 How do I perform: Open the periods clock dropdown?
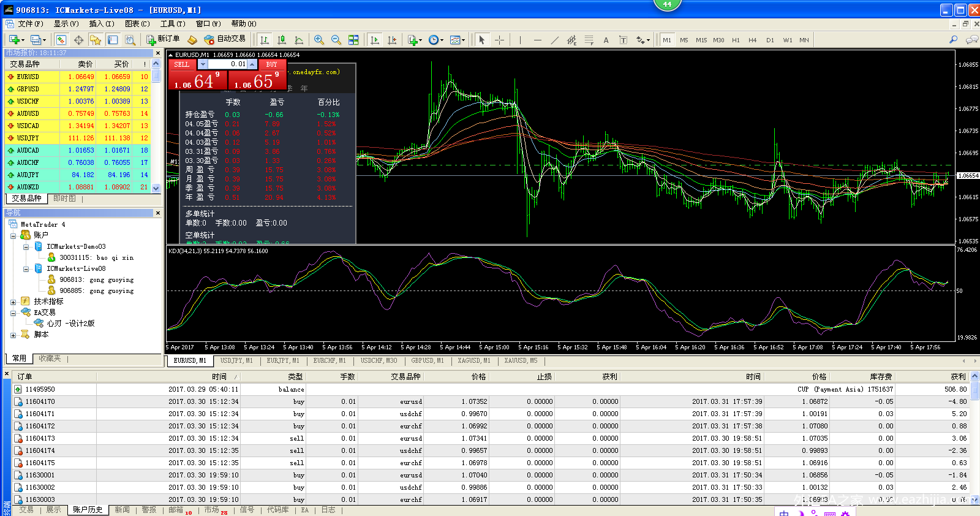coord(435,40)
